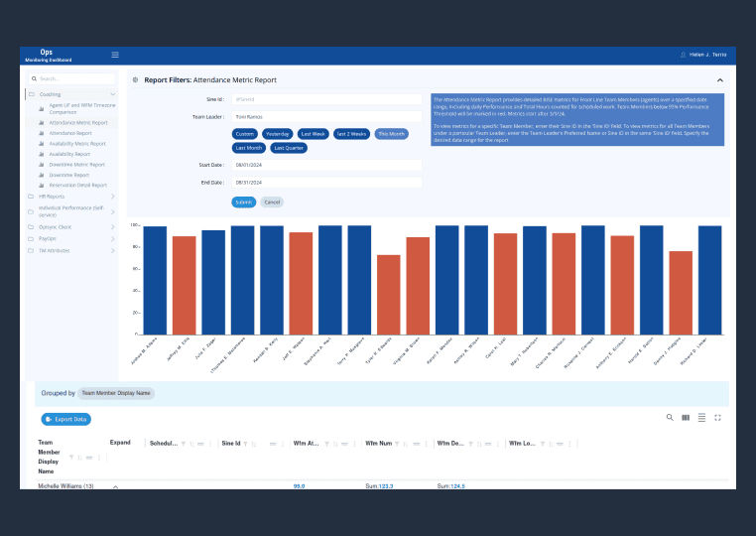This screenshot has height=536, width=756.
Task: Click the Export Data button
Action: coord(66,419)
